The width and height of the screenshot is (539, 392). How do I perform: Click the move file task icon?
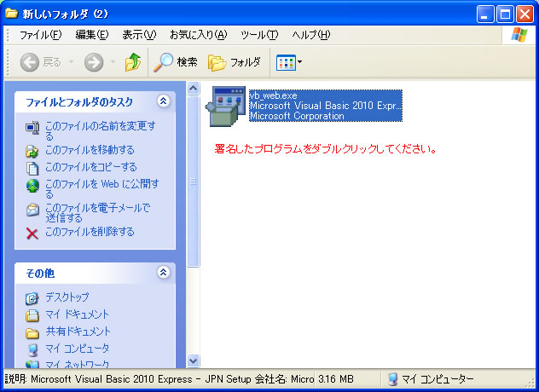point(32,151)
